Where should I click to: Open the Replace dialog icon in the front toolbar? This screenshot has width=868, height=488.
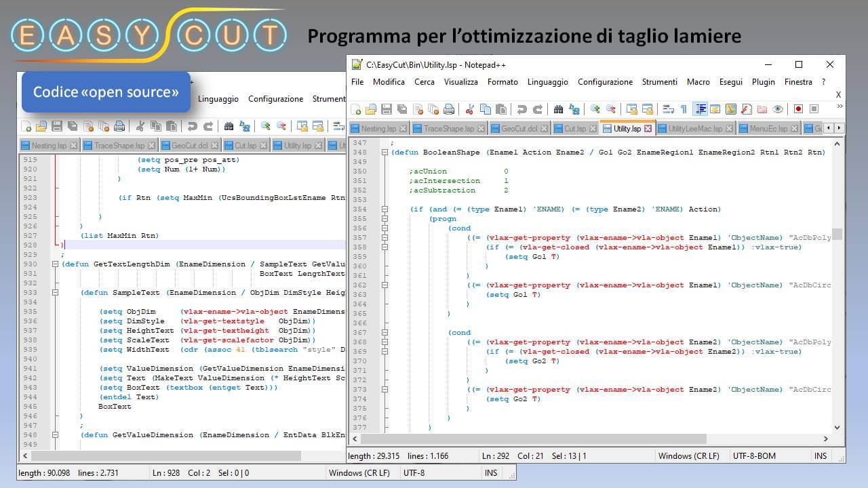(x=574, y=109)
